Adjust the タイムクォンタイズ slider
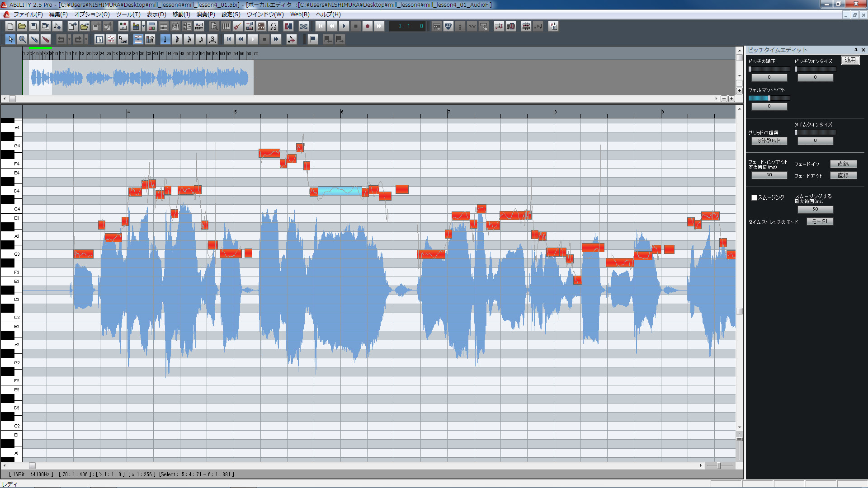 (815, 132)
